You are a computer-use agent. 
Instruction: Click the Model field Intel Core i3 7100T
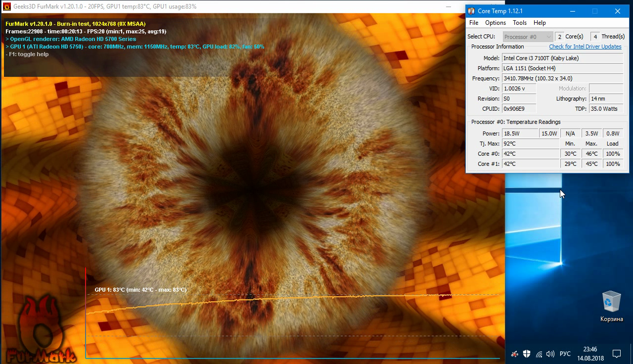(562, 58)
